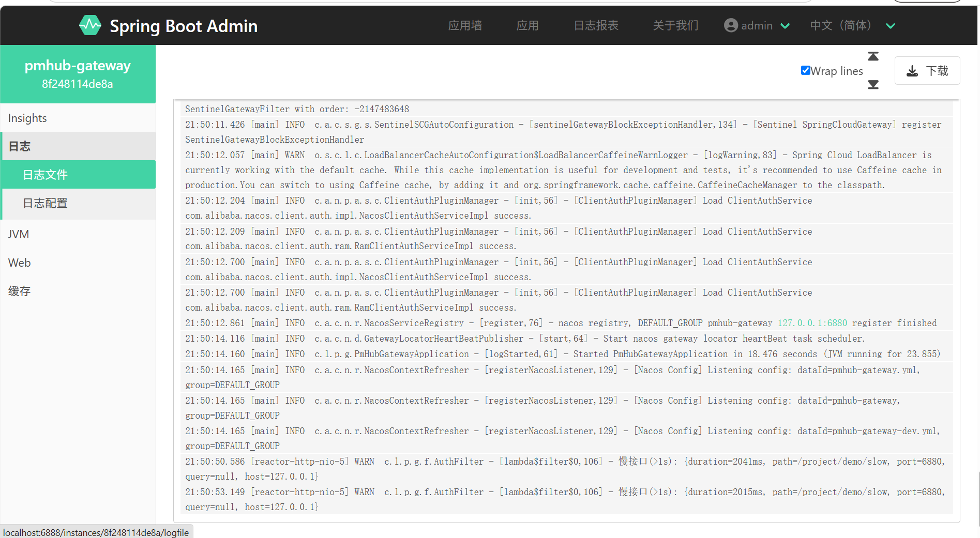Click the 127.0.0.1:6880 address in the log
Image resolution: width=980 pixels, height=538 pixels.
coord(812,323)
